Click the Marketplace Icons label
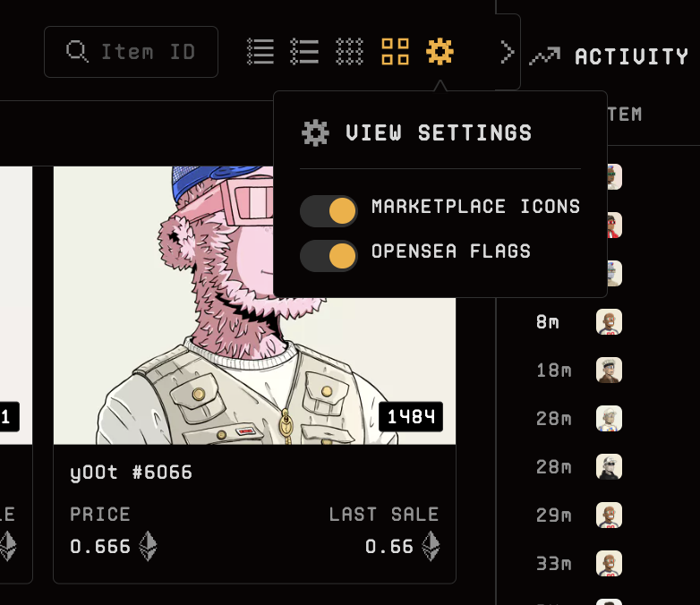The height and width of the screenshot is (605, 700). coord(476,207)
